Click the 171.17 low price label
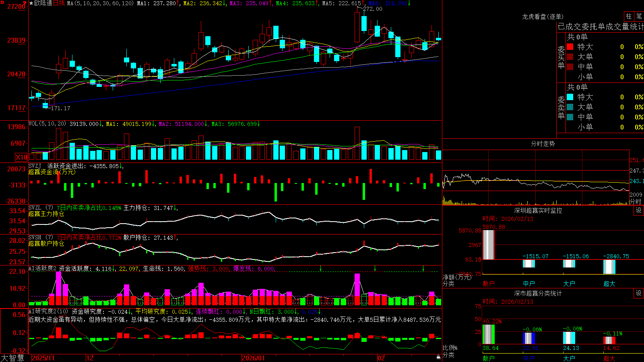The image size is (644, 362). (60, 108)
